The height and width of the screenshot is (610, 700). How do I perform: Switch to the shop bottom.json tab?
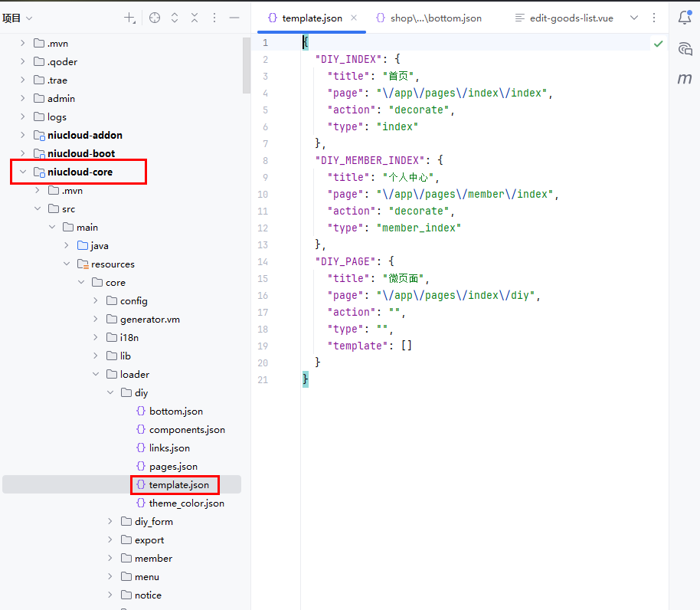click(x=429, y=18)
